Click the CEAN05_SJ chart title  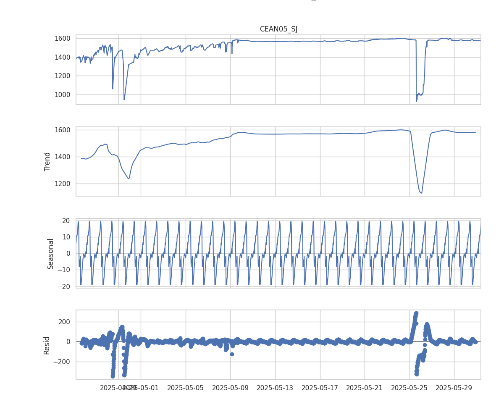[x=278, y=29]
